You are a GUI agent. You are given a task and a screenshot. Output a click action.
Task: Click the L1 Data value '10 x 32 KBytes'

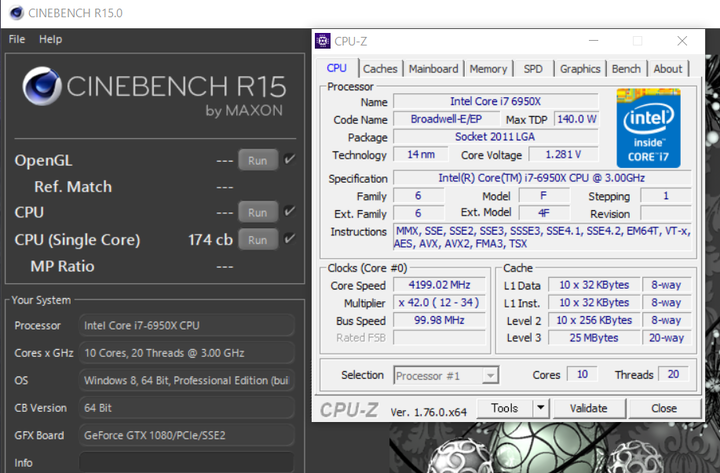pyautogui.click(x=594, y=285)
